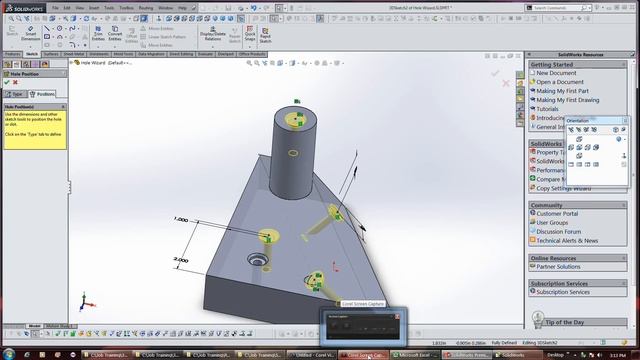Click the cancel sketch red X in the viewport corner
The image size is (640, 360).
click(506, 83)
